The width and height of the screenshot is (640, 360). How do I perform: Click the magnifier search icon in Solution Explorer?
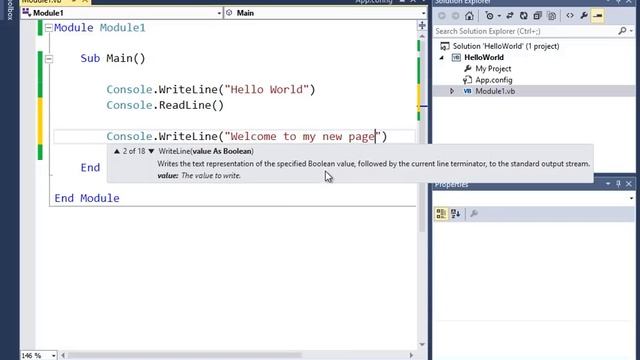622,31
